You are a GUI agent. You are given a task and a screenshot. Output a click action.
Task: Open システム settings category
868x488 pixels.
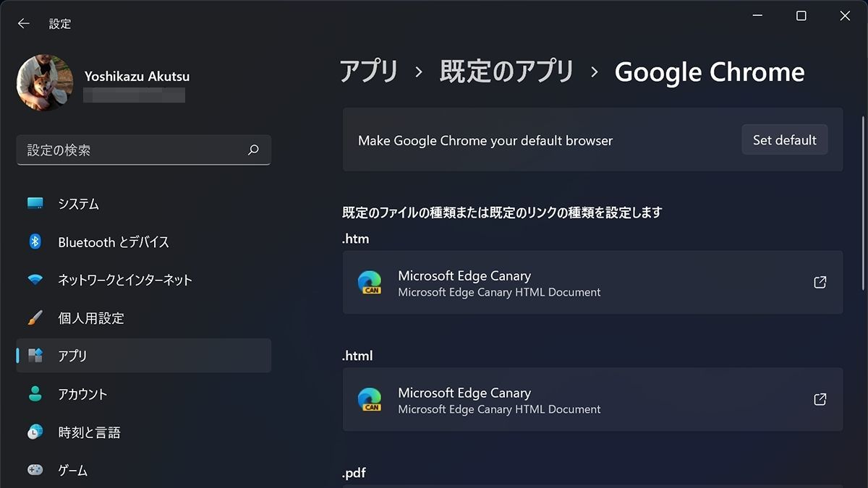[144, 204]
